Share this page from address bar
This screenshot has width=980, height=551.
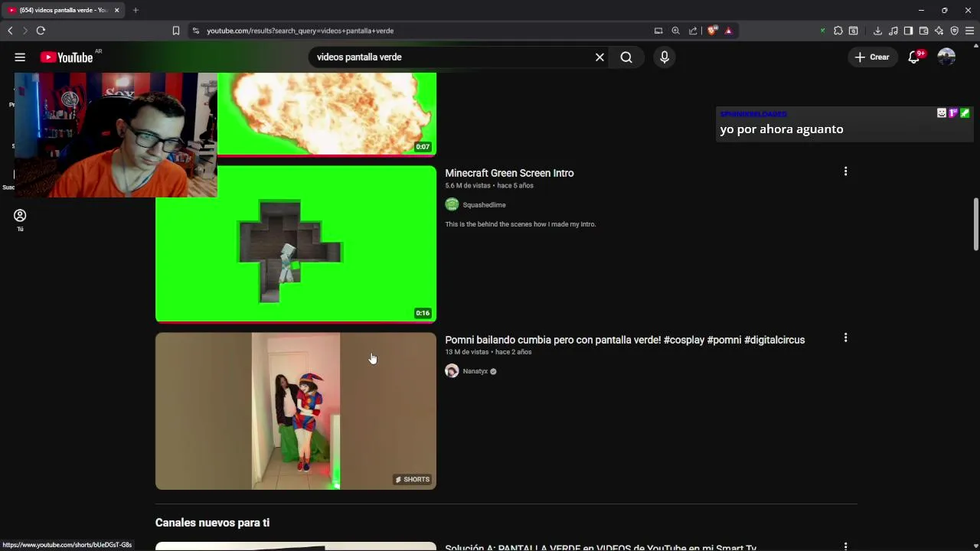point(693,31)
